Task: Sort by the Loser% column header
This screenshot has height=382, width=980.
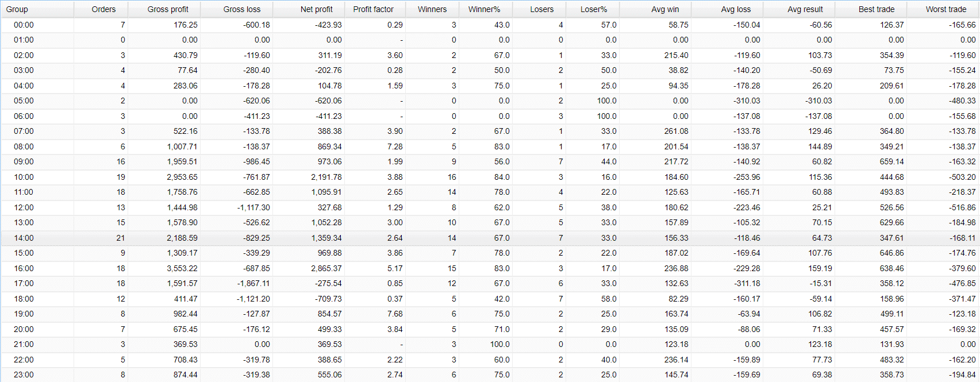Action: (x=594, y=9)
